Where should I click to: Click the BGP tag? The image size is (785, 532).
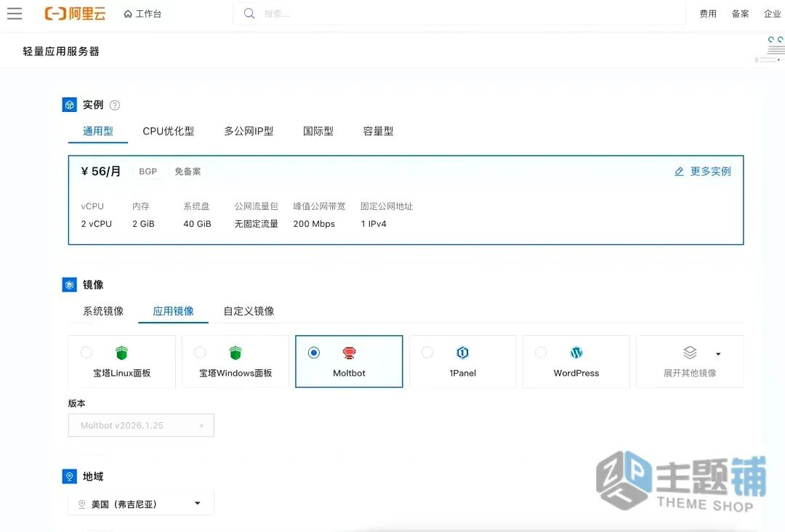[x=148, y=172]
